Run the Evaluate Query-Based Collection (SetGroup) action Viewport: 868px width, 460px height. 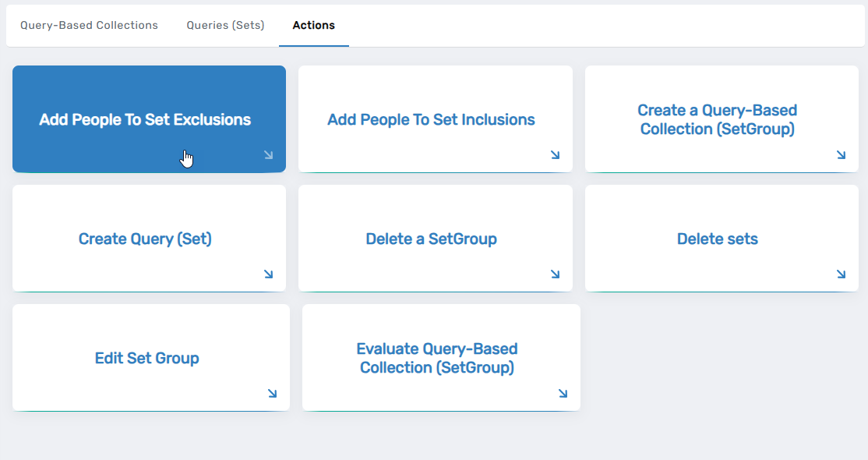(x=441, y=357)
